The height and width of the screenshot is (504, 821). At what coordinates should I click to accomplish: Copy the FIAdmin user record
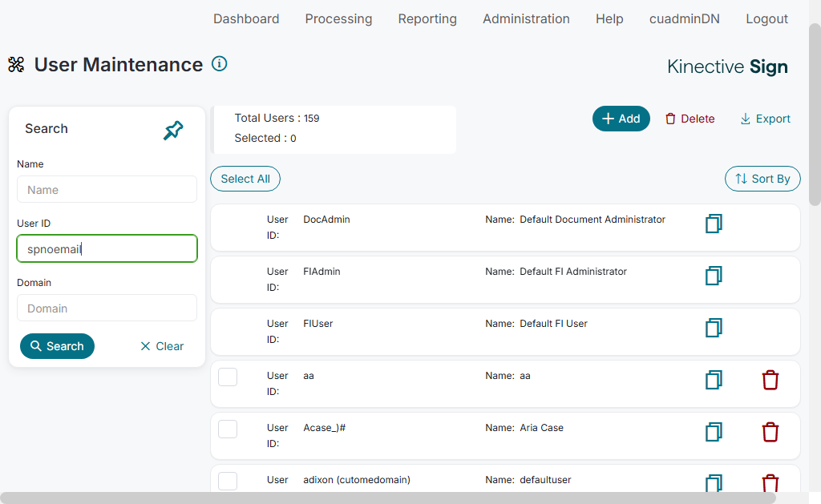tap(714, 276)
